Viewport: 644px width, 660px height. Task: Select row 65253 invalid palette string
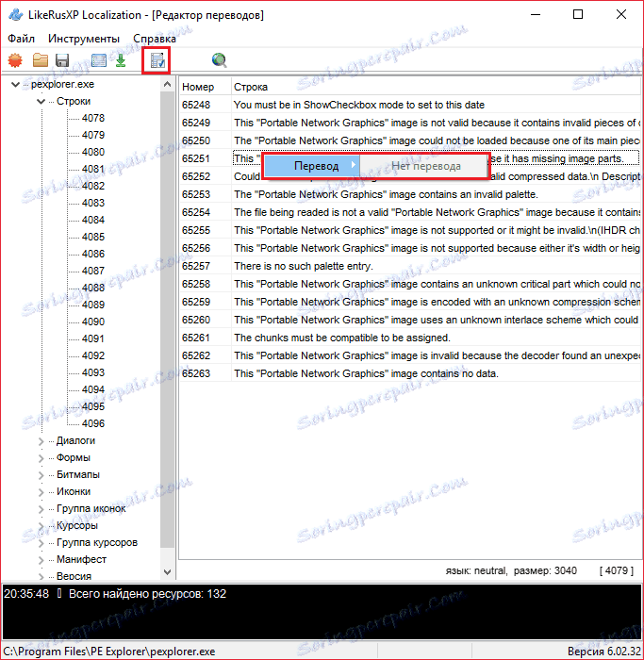click(410, 194)
